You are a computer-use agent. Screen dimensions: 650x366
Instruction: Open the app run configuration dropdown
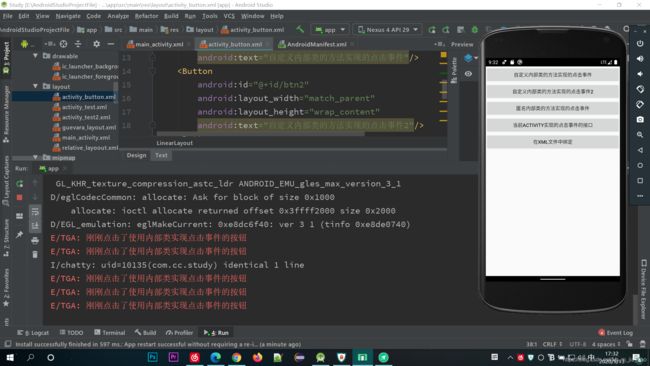pos(330,30)
